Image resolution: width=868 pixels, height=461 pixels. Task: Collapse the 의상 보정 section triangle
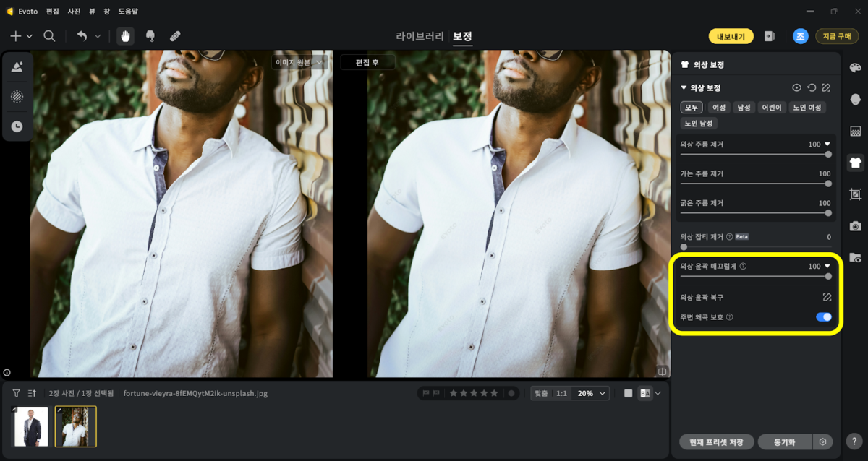684,87
